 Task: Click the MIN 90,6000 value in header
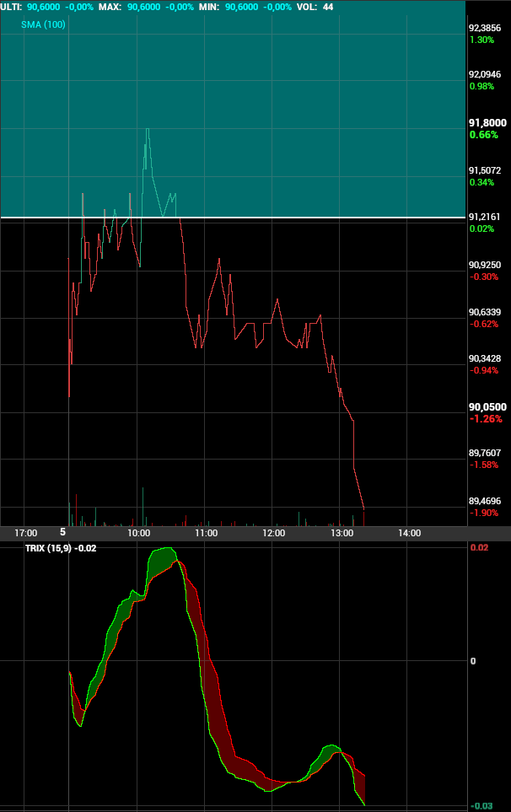click(x=242, y=8)
